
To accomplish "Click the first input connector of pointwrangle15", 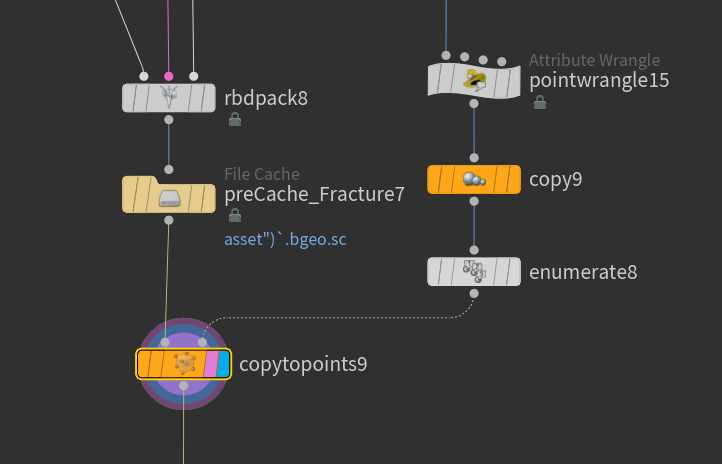I will (446, 56).
